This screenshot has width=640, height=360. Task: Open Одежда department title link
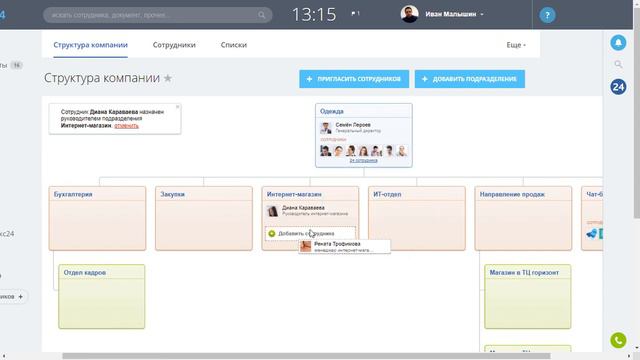coord(331,111)
